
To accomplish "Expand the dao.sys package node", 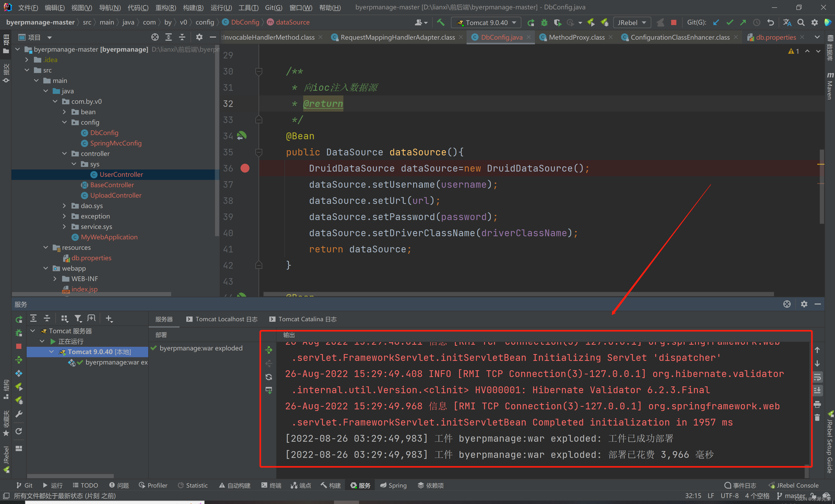I will point(64,206).
